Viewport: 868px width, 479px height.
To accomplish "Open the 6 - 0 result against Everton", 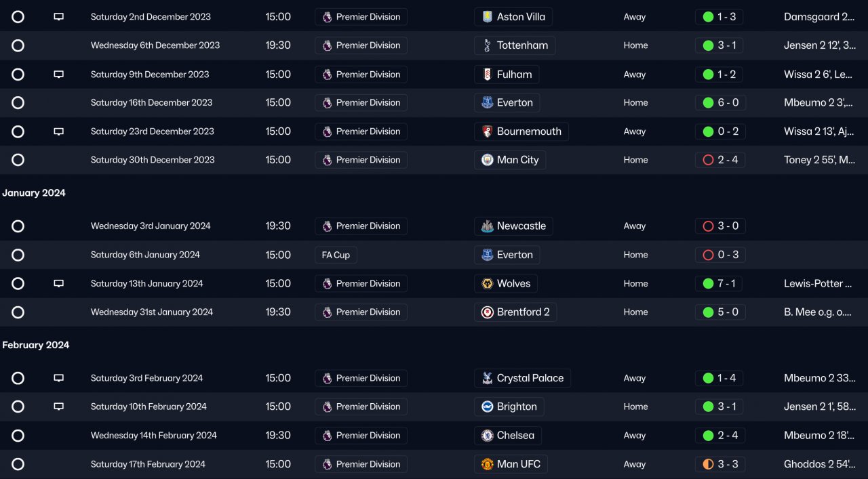I will point(720,103).
